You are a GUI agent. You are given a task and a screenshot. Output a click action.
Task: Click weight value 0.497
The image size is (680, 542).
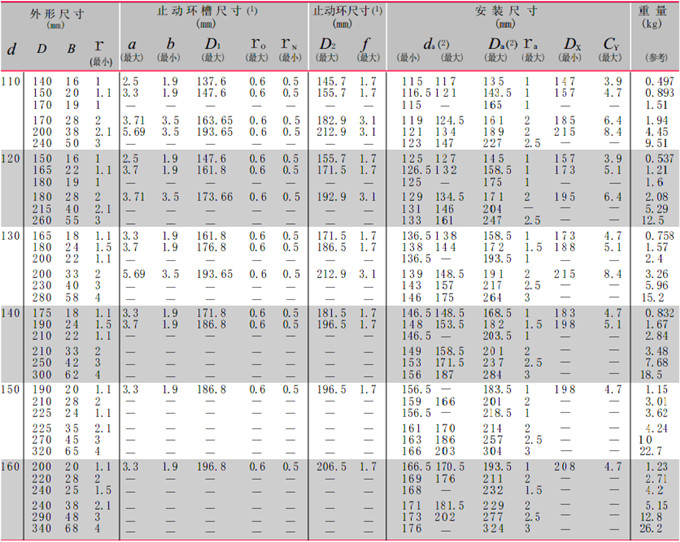(x=659, y=81)
